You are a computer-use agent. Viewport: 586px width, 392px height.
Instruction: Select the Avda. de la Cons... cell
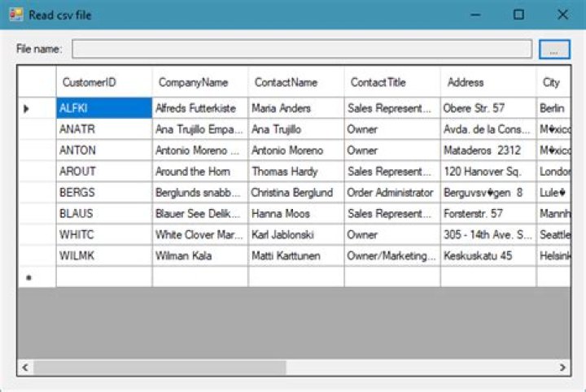(x=488, y=129)
